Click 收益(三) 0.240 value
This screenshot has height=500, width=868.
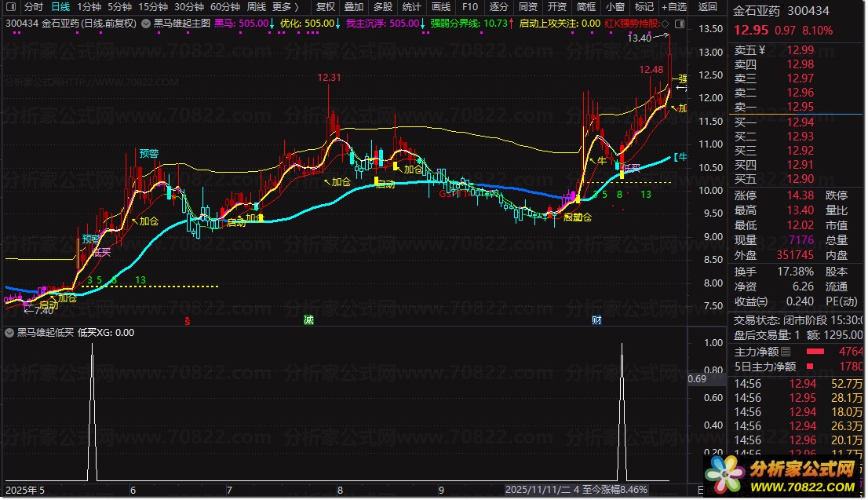pyautogui.click(x=800, y=301)
